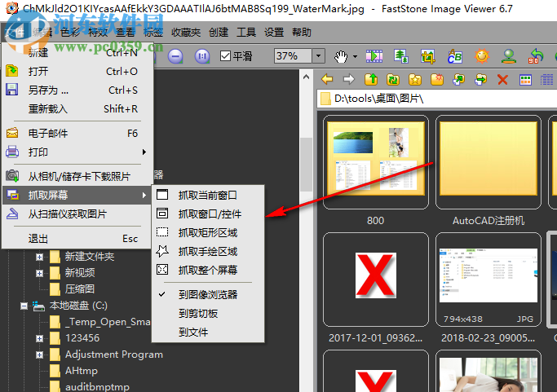
Task: Click the copy to folder icon
Action: coord(459,79)
